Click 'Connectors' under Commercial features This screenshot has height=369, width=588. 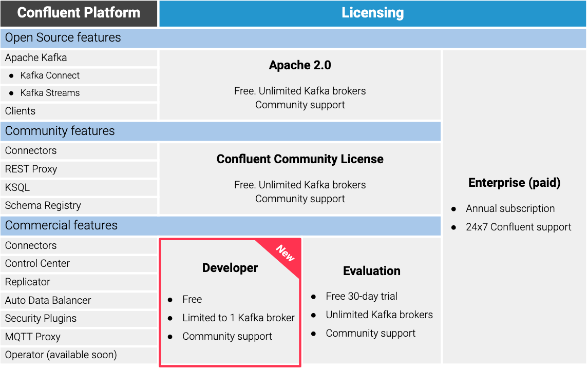[79, 246]
